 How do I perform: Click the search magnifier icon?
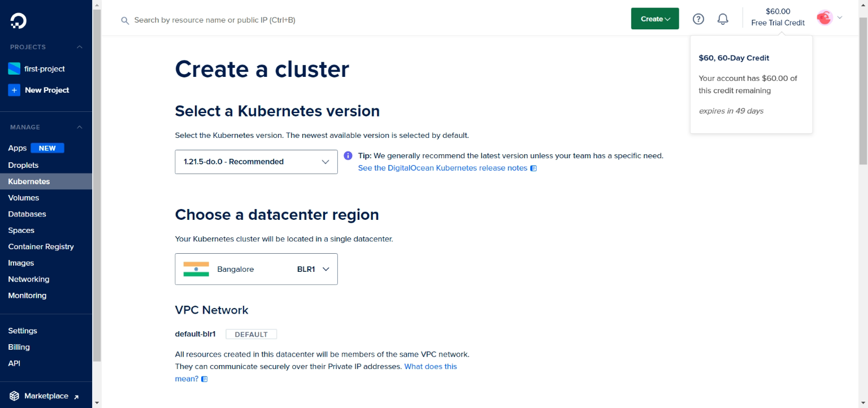point(125,20)
